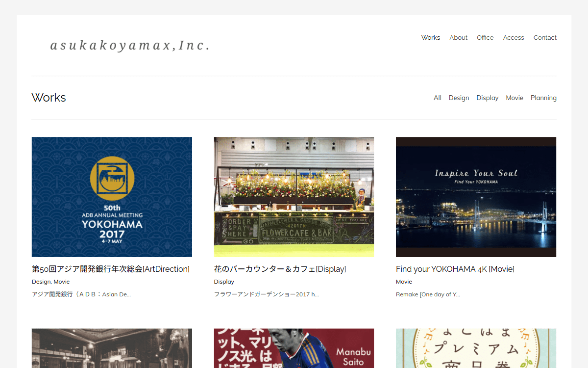Open the sepia interior photo thumbnail

(112, 348)
